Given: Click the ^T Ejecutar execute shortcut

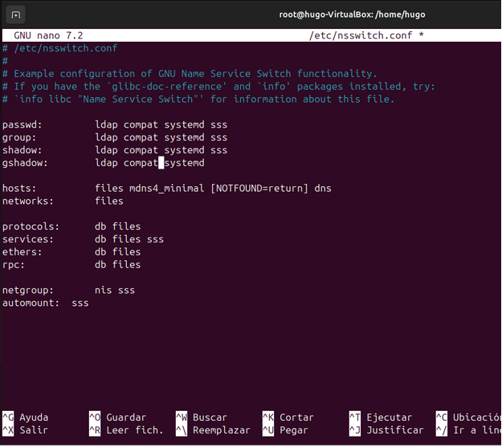Looking at the screenshot, I should tap(380, 417).
